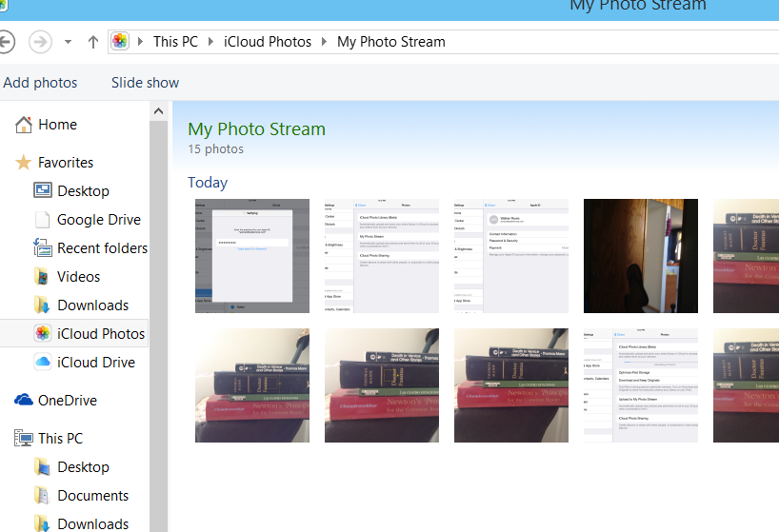Screen dimensions: 779x532
Task: Open Downloads under Favorites
Action: click(93, 305)
